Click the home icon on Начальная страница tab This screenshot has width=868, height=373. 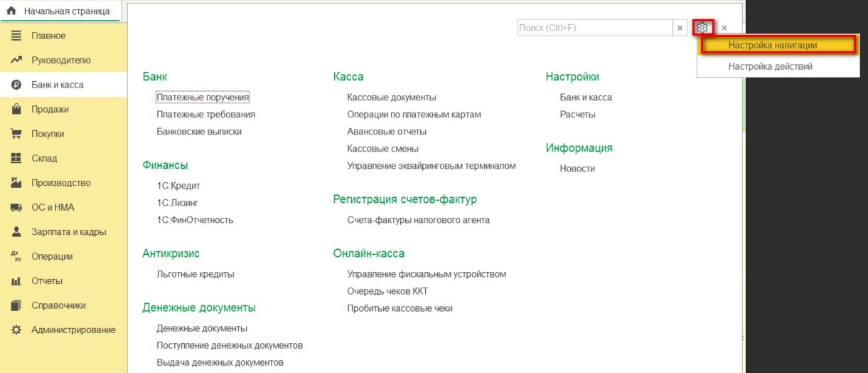click(11, 11)
